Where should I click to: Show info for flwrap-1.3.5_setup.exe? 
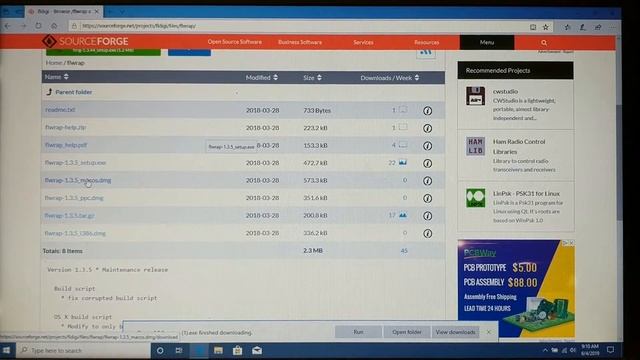tap(427, 163)
